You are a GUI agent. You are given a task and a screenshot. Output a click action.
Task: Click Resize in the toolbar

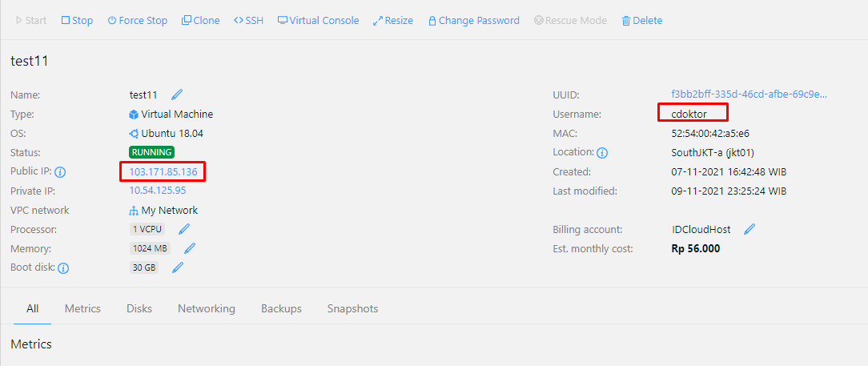393,20
